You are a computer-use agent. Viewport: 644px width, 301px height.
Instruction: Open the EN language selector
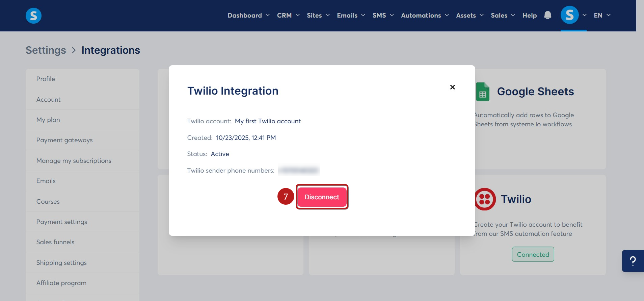pos(602,15)
